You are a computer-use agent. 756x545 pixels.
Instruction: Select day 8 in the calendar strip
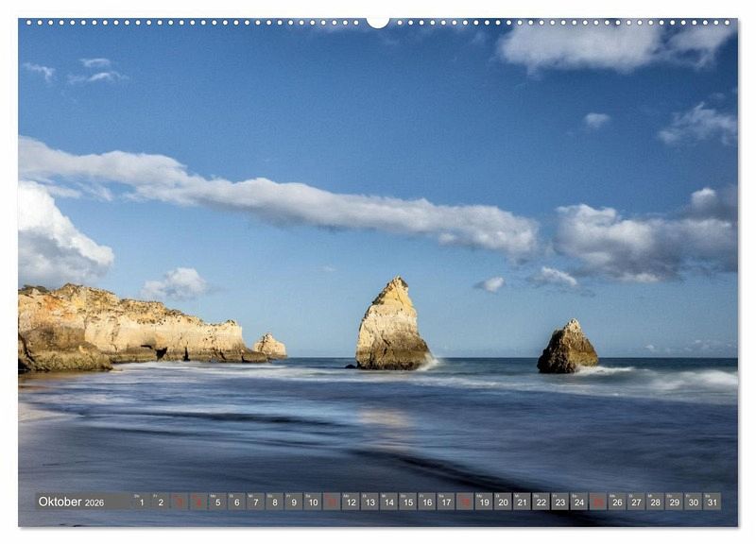[274, 502]
